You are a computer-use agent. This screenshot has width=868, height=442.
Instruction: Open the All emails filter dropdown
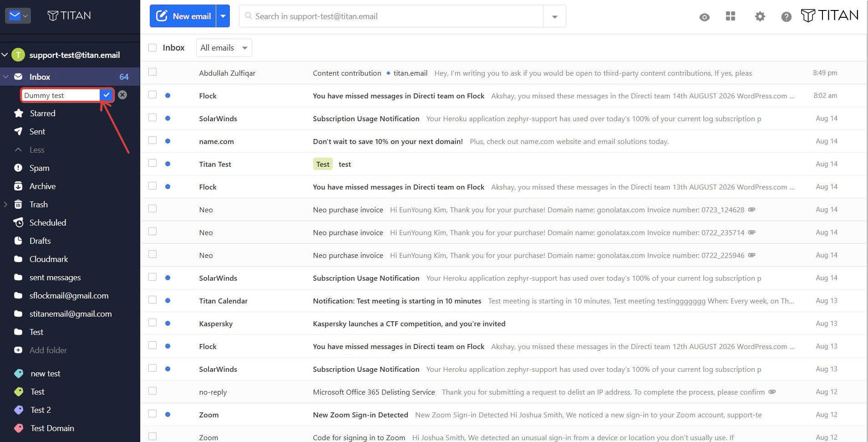(x=224, y=48)
